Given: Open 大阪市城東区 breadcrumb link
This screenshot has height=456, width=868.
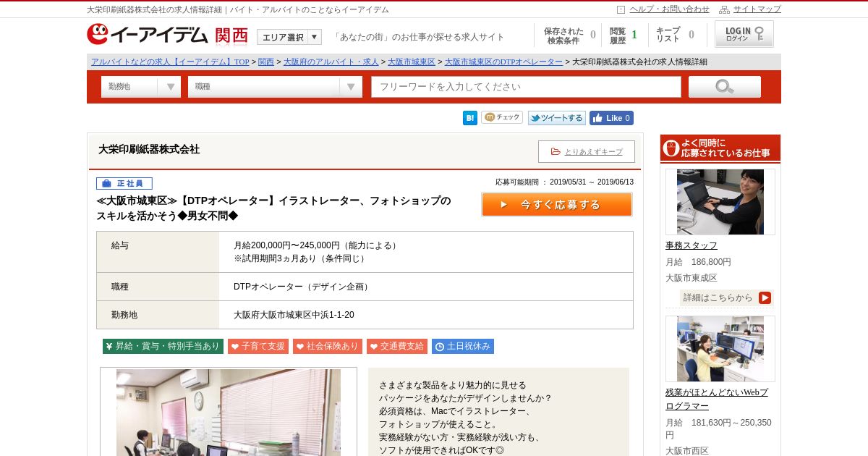Looking at the screenshot, I should coord(411,62).
